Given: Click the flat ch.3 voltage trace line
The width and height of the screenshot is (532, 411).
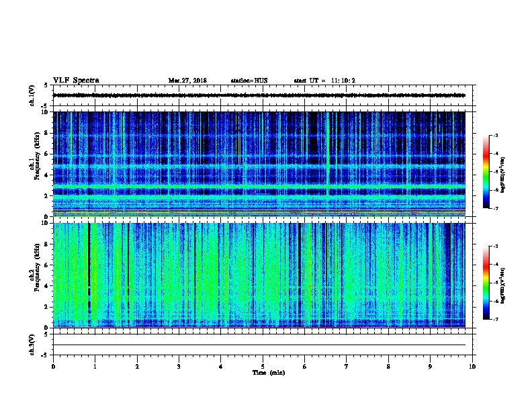Looking at the screenshot, I should pos(259,345).
